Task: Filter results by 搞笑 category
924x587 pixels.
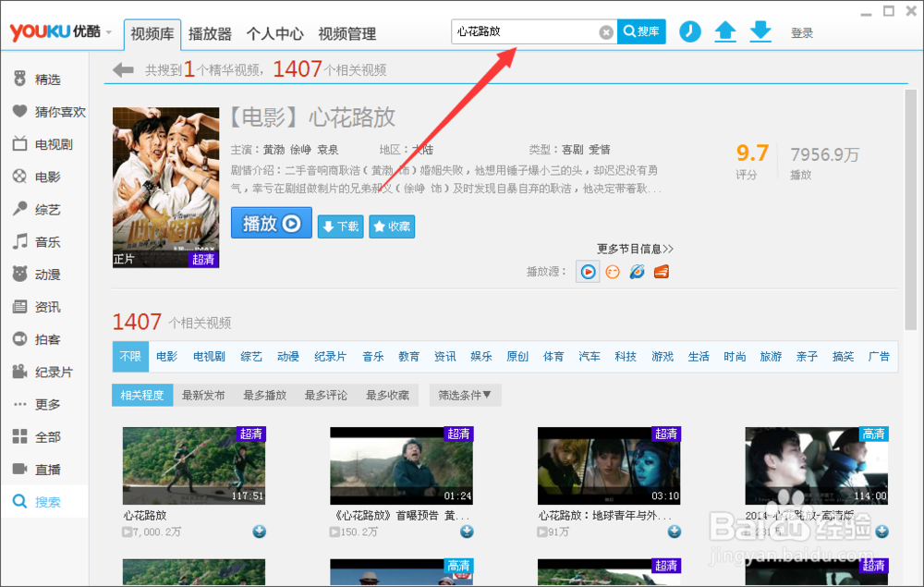Action: click(x=844, y=357)
